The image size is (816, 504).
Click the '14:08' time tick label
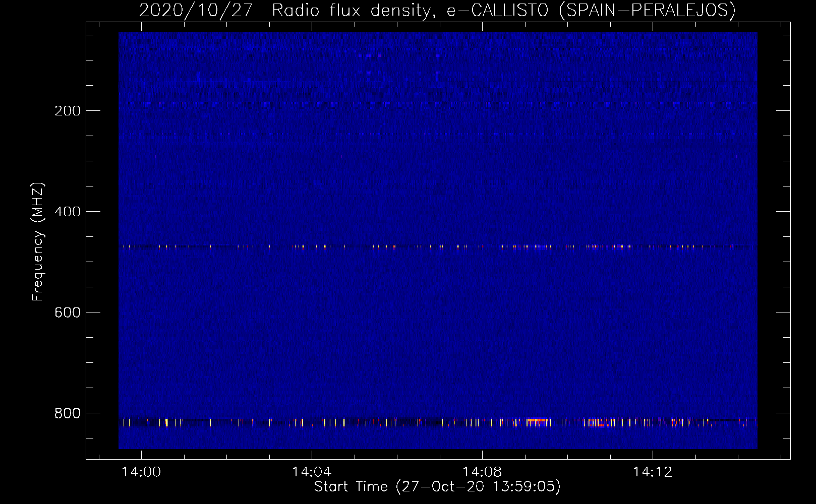[x=483, y=472]
